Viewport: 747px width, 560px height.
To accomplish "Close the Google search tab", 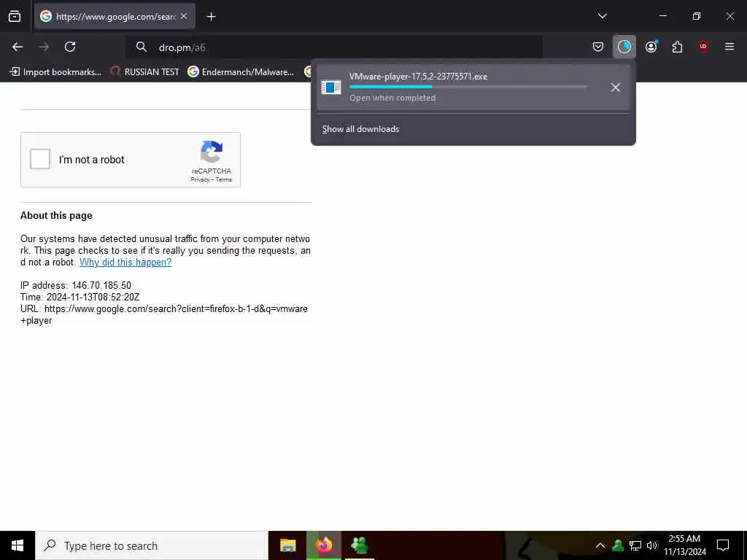I will [184, 17].
